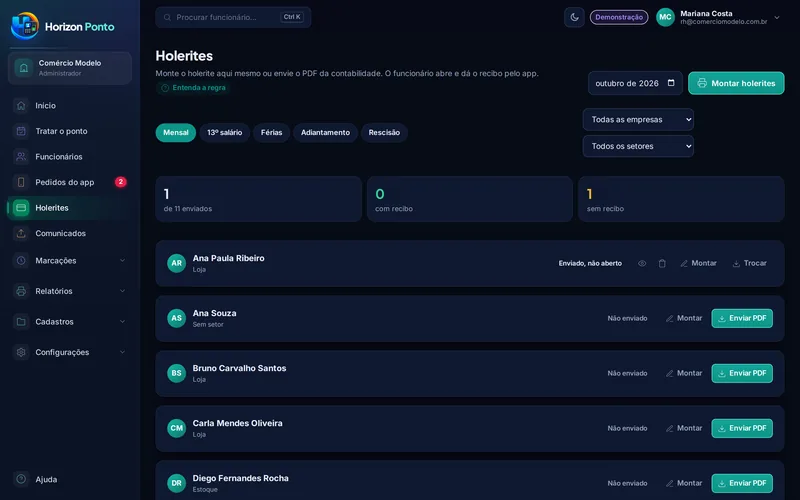The image size is (800, 500).
Task: Open the Todos os setores dropdown
Action: [x=638, y=146]
